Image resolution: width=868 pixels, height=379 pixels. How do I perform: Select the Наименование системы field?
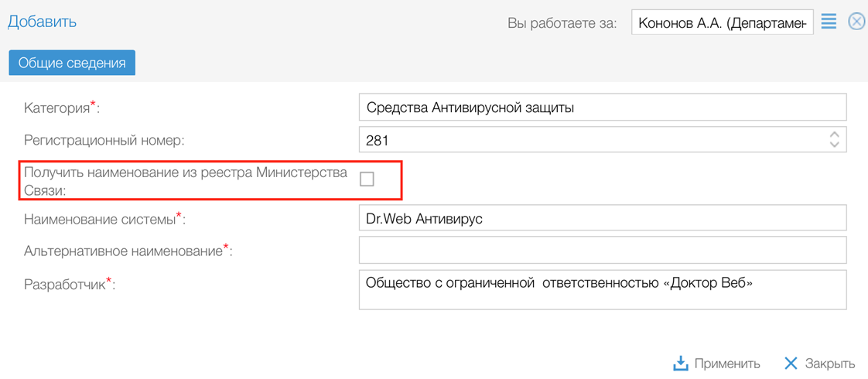tap(602, 219)
